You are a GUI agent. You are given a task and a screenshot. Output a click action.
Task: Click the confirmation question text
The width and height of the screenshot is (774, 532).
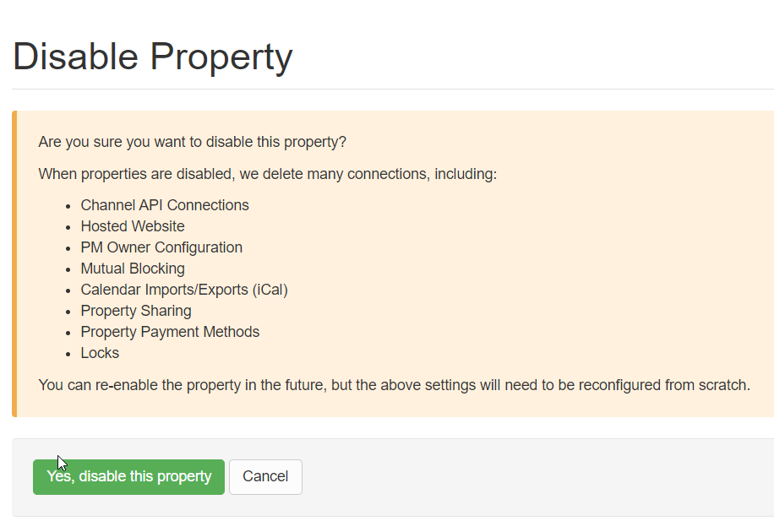point(192,142)
